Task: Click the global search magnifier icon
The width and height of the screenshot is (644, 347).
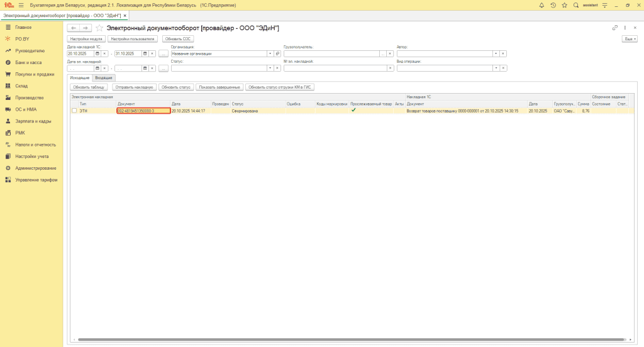Action: point(575,5)
